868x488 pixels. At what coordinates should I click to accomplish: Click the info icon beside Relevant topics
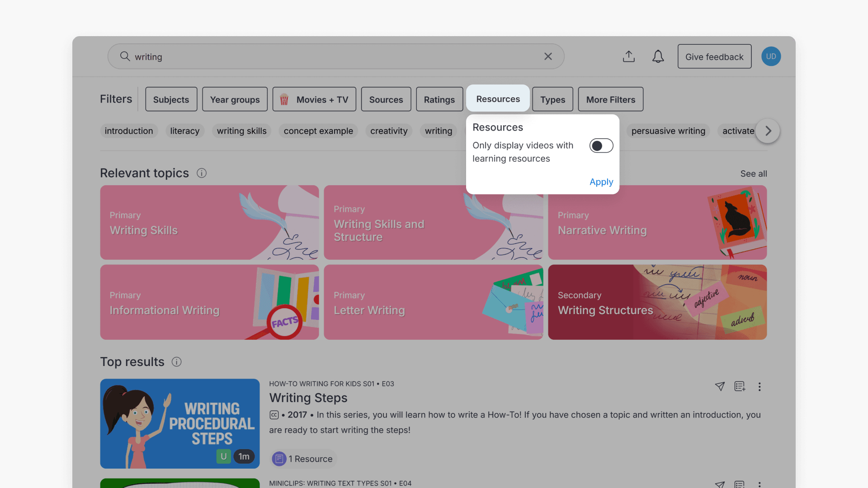tap(202, 173)
